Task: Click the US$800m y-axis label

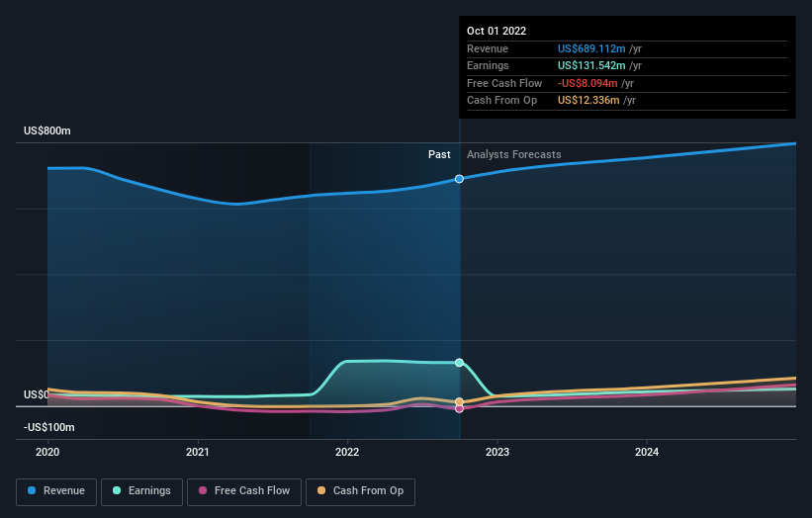Action: click(47, 130)
